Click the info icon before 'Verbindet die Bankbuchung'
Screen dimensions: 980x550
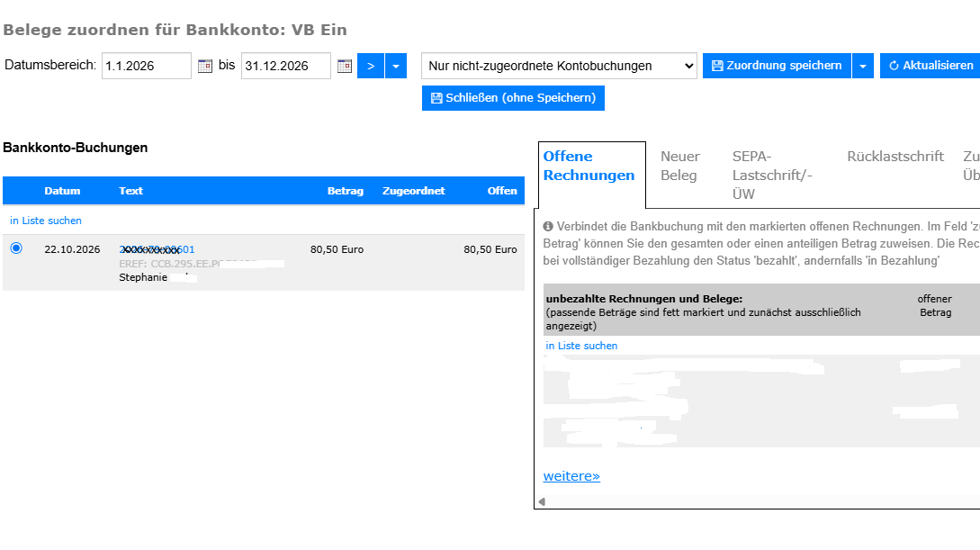548,226
